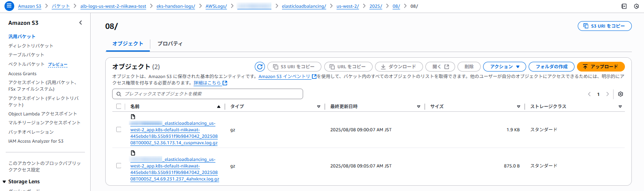Sort by ストレージクラス column arrow

620,106
